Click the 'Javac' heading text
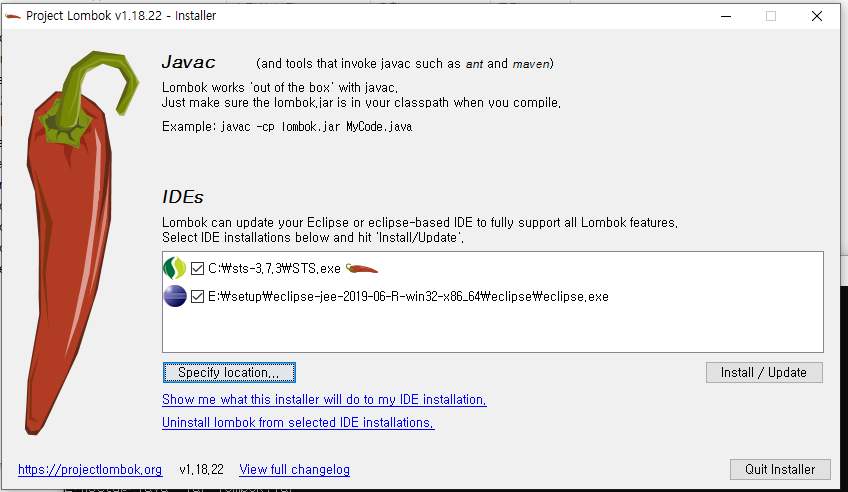Viewport: 848px width, 492px height. click(x=189, y=62)
